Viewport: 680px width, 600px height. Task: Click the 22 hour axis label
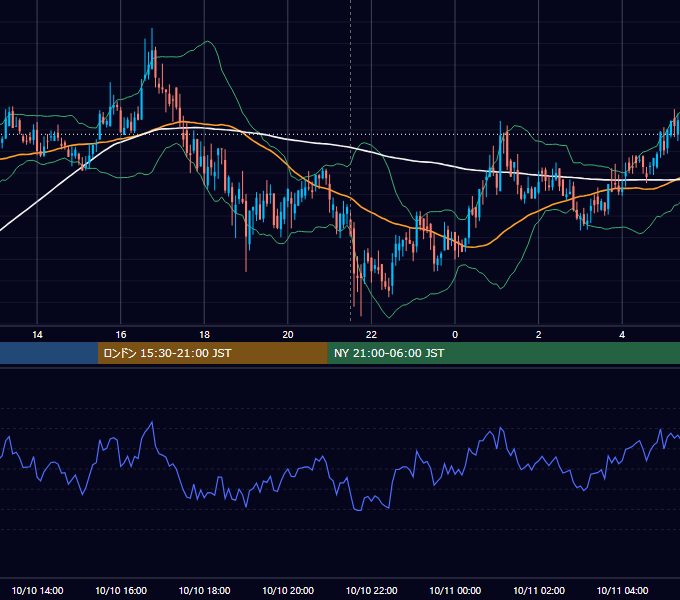coord(371,335)
